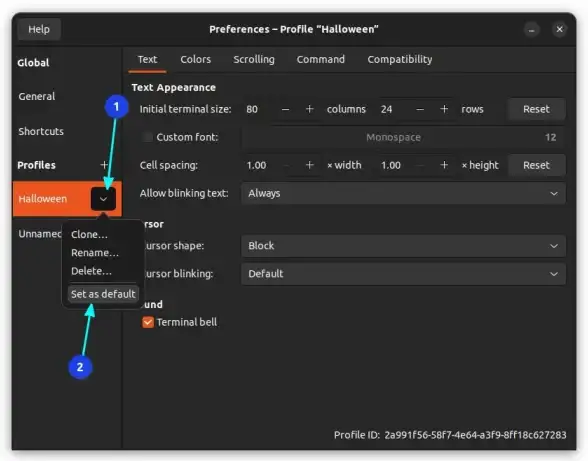Viewport: 588px width, 461px height.
Task: Open the Halloween profile dropdown arrow
Action: click(x=103, y=199)
